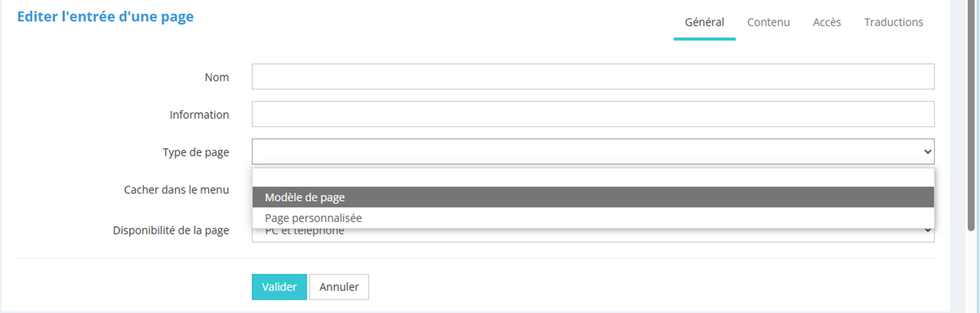Open the Contenu tab
Image resolution: width=980 pixels, height=313 pixels.
click(x=768, y=23)
